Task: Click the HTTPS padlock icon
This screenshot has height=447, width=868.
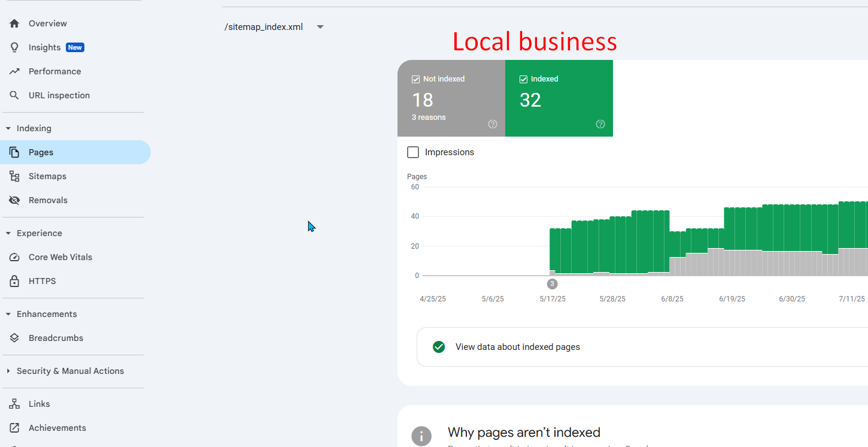Action: 14,281
